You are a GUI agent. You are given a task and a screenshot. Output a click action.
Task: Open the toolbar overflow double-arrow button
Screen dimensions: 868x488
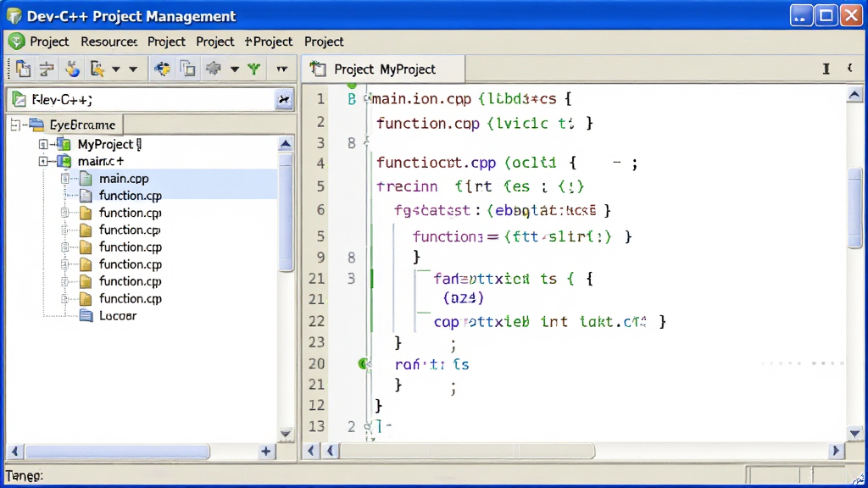click(x=281, y=69)
